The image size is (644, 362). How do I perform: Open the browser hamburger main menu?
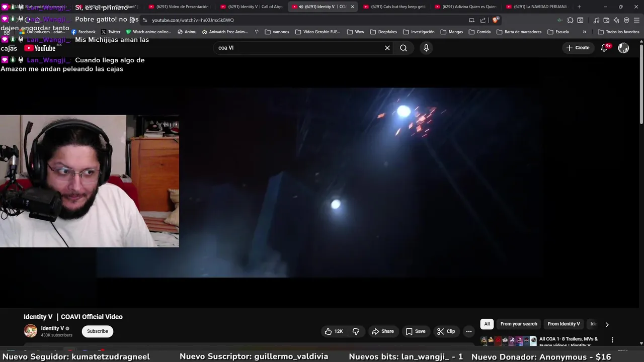(x=636, y=20)
